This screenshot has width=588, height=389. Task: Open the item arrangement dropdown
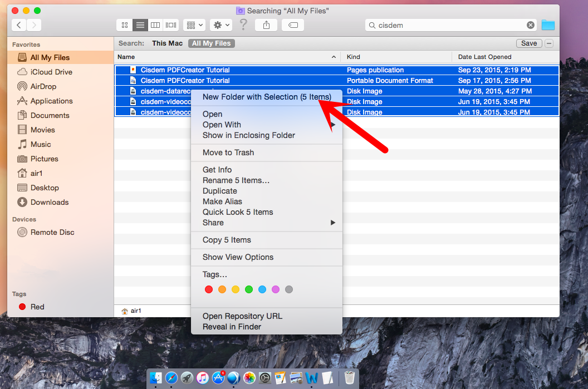[194, 25]
